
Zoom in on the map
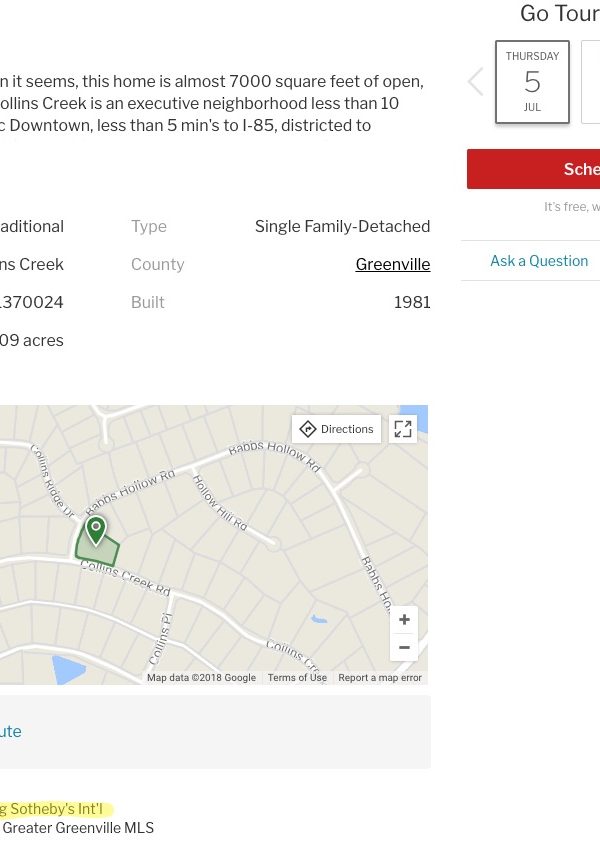click(404, 620)
